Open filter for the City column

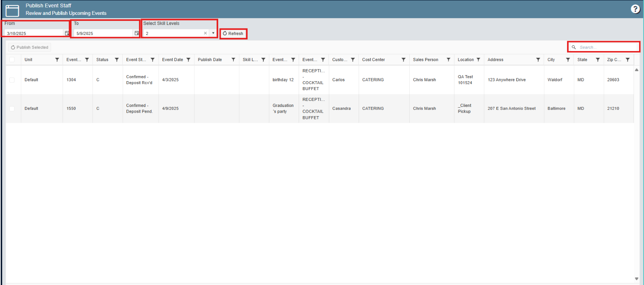(x=568, y=59)
